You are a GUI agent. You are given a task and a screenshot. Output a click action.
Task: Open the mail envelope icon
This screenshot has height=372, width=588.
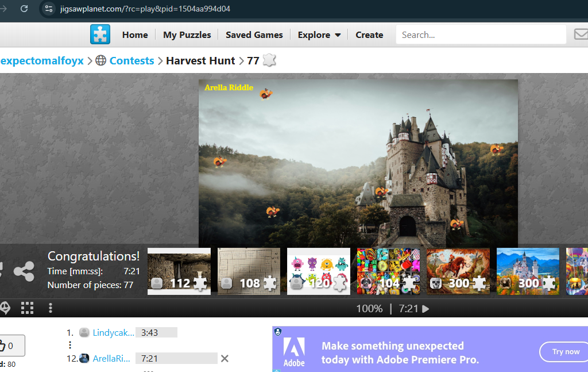click(581, 34)
